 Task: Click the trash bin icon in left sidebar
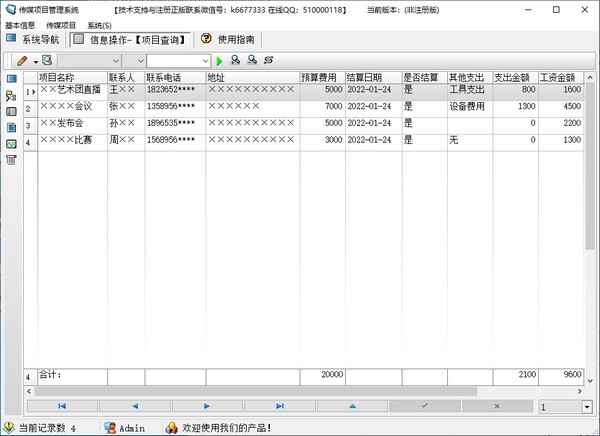click(11, 159)
